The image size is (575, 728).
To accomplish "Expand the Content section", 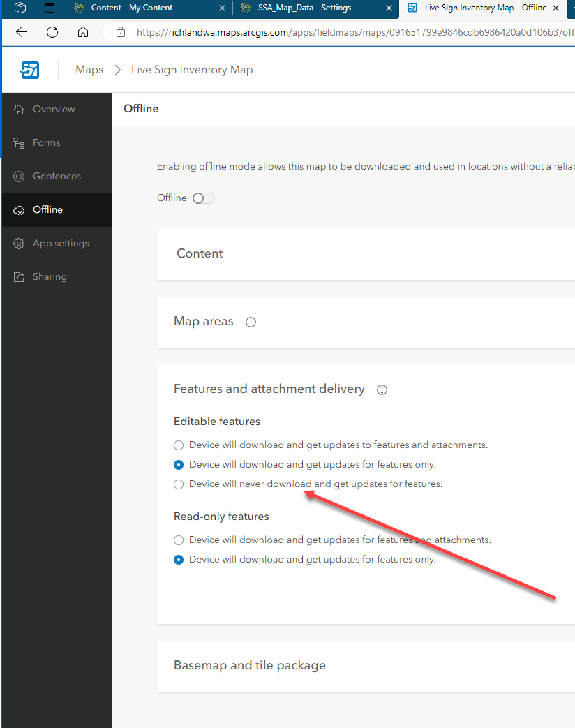I will [200, 254].
